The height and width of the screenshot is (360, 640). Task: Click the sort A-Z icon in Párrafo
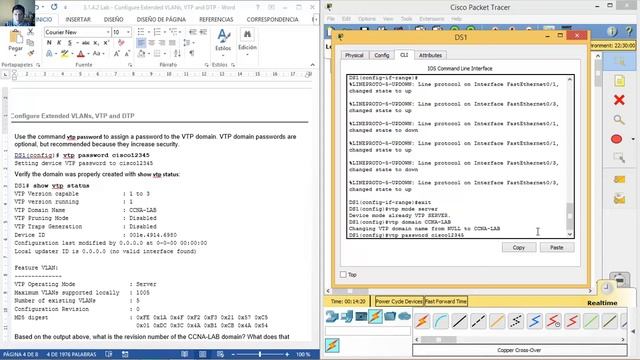point(177,53)
